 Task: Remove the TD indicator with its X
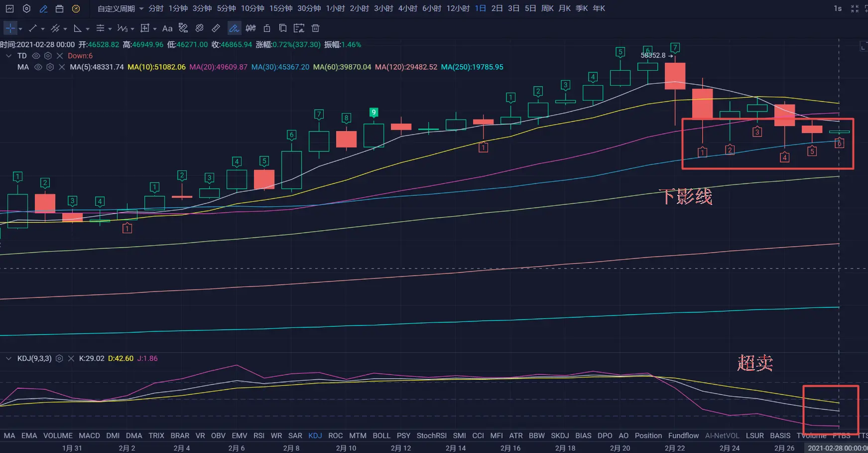coord(60,56)
